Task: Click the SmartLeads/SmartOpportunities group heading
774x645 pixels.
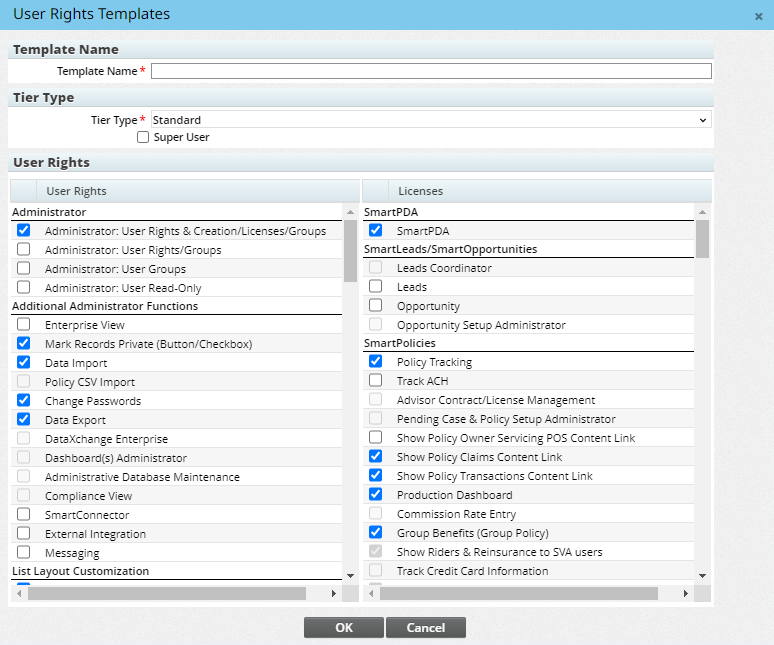Action: pyautogui.click(x=450, y=249)
